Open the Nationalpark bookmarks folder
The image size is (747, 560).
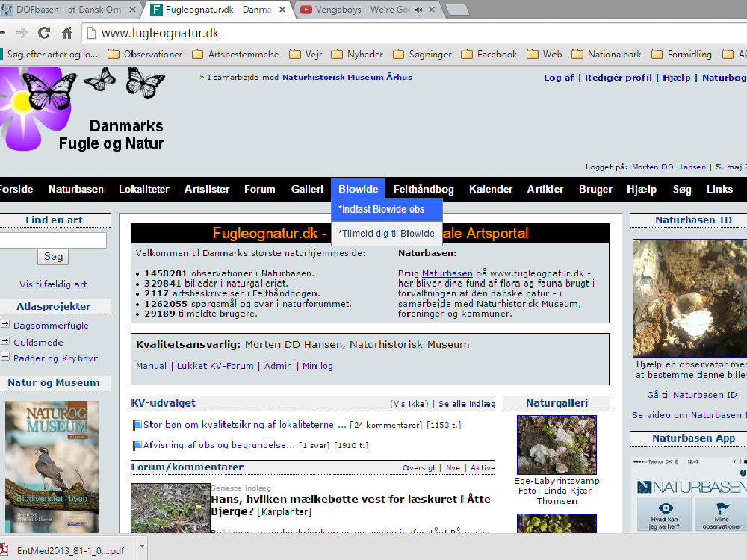607,55
